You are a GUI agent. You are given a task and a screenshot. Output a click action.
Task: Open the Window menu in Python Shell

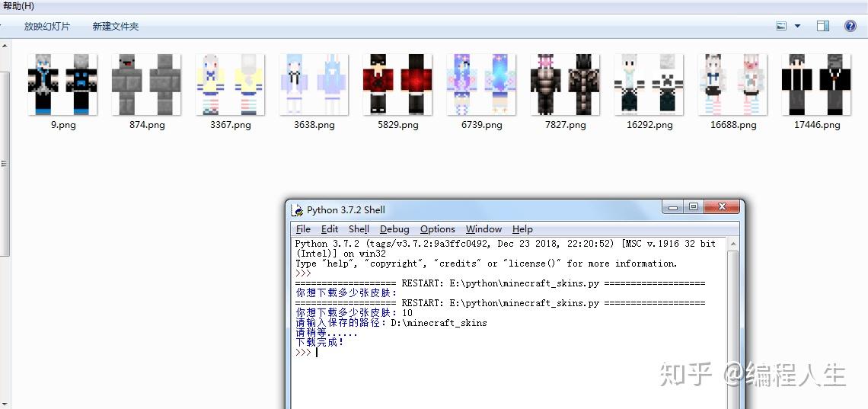pos(483,229)
